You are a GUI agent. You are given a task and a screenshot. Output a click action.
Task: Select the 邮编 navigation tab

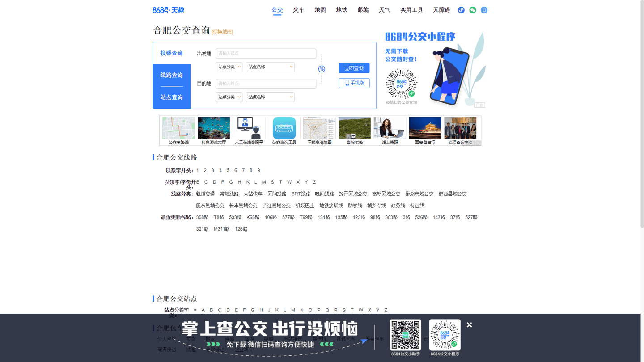pyautogui.click(x=363, y=10)
